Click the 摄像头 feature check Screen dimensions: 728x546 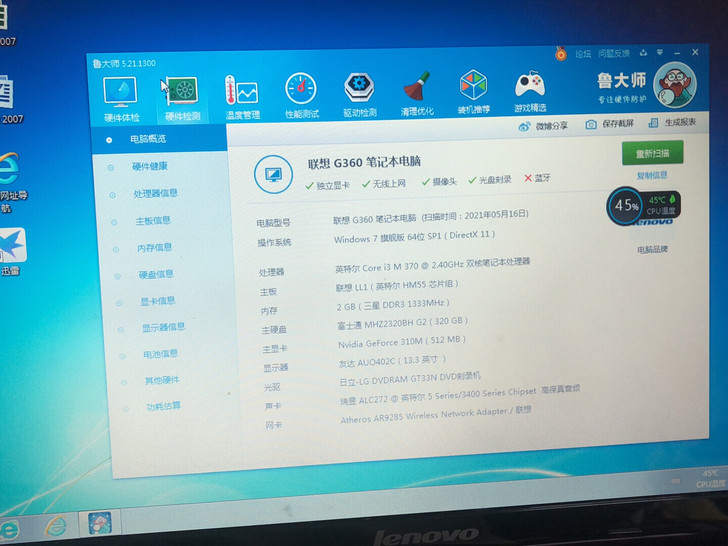tap(440, 182)
